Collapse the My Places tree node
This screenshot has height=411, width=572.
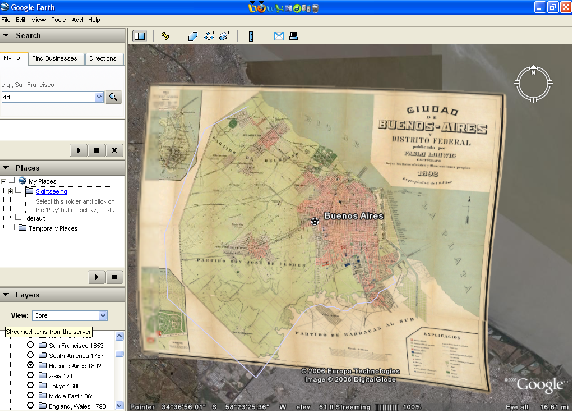[x=3, y=181]
